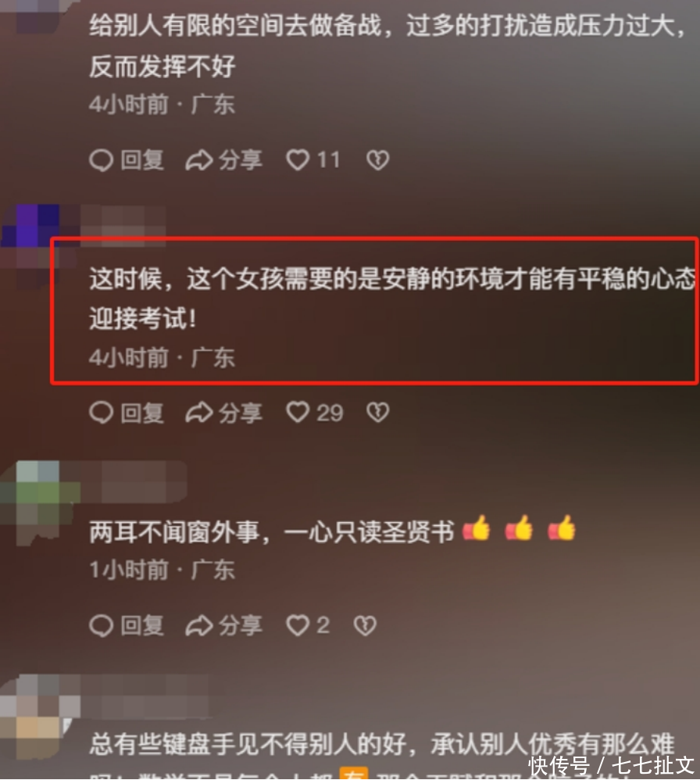Click broken-heart dislike icon on 2-likes comment
The height and width of the screenshot is (780, 700).
(365, 625)
